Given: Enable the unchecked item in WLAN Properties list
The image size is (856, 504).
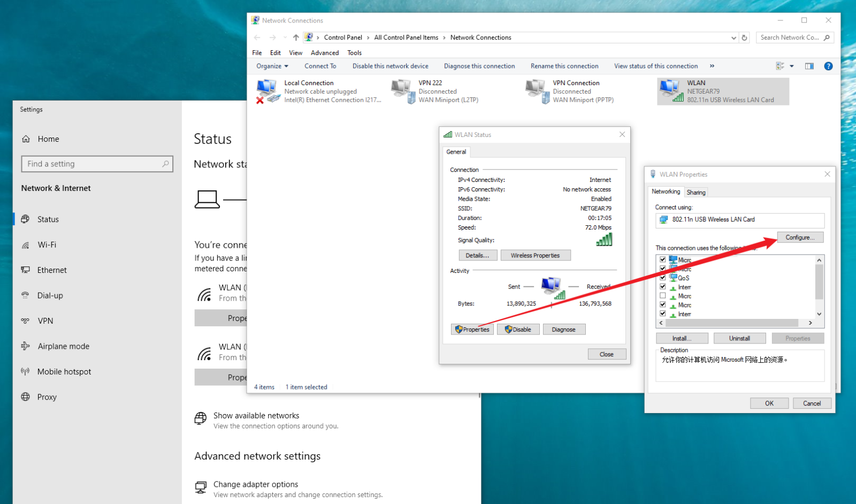Looking at the screenshot, I should 663,295.
